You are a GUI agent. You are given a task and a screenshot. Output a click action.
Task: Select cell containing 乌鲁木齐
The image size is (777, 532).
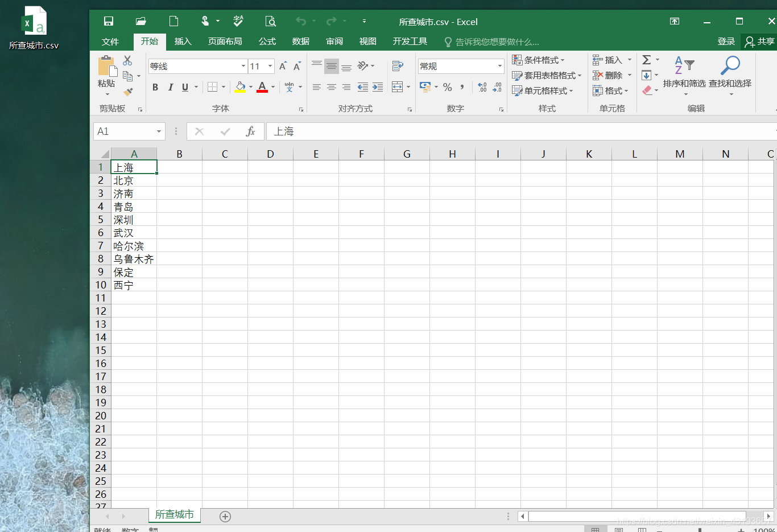coord(134,259)
